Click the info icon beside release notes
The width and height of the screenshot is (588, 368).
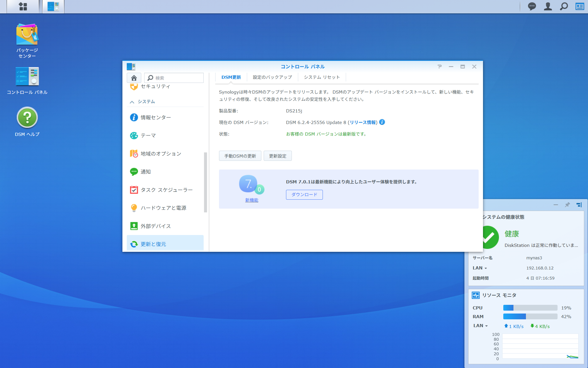point(382,122)
